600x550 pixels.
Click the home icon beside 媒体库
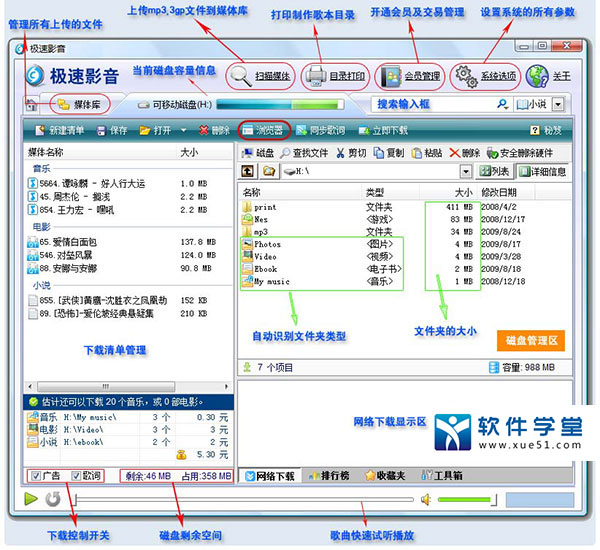(31, 104)
